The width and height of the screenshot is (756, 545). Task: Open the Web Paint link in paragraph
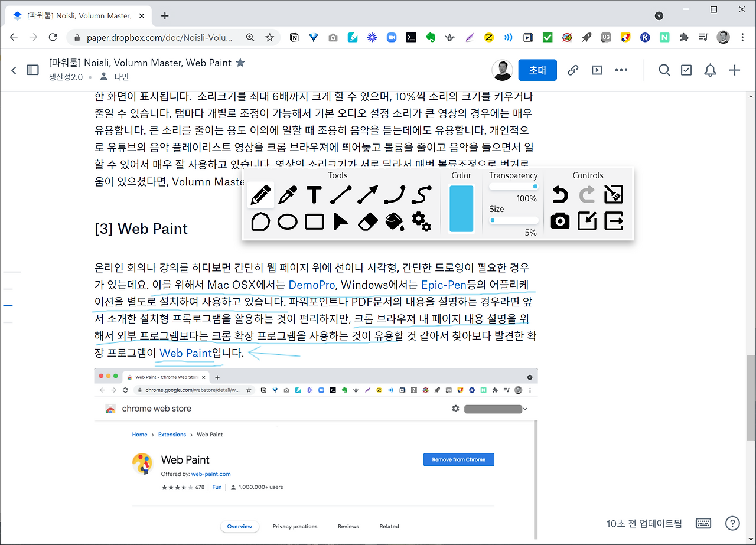(x=185, y=353)
